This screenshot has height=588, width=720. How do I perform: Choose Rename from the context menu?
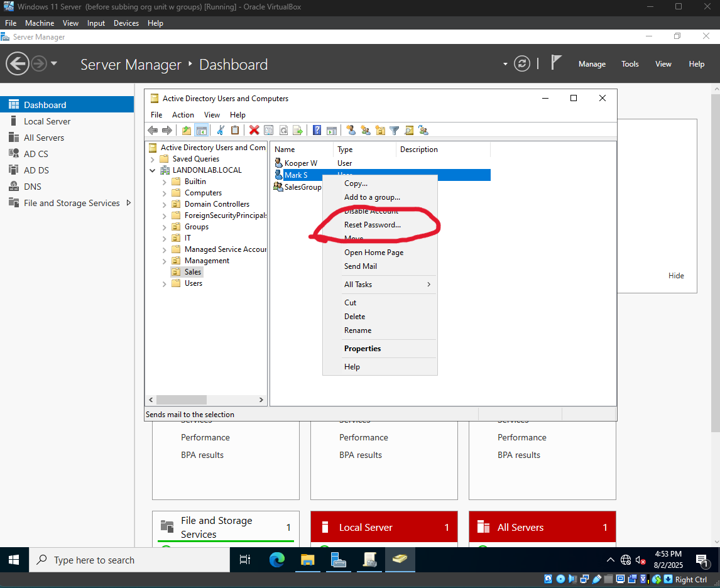click(x=380, y=330)
